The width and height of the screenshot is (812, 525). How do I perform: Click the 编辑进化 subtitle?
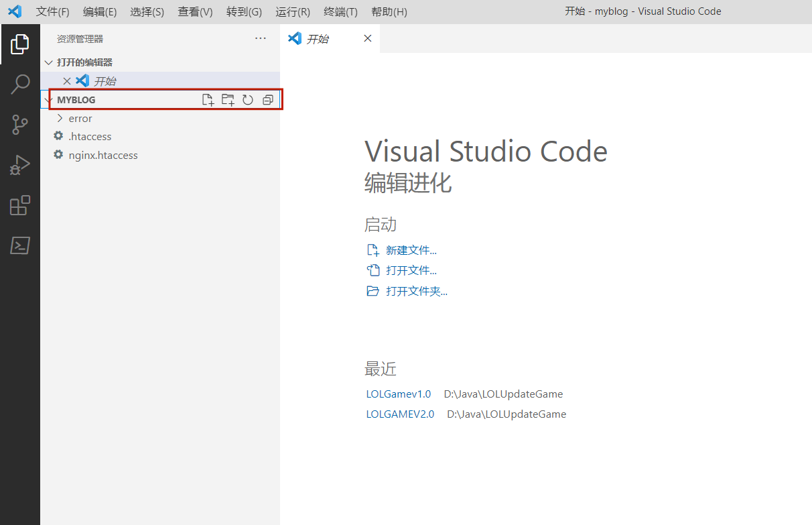(x=408, y=182)
